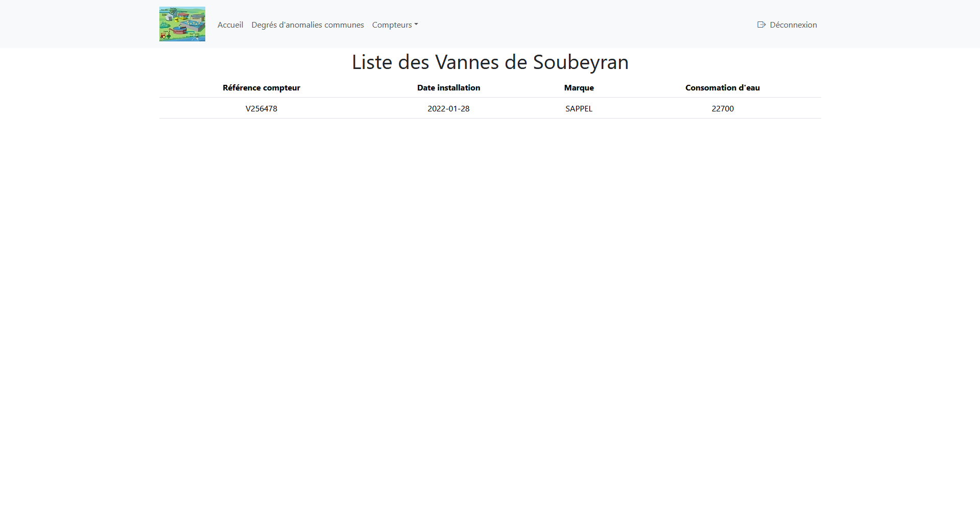Click the Marque column header
The height and width of the screenshot is (508, 980).
579,87
